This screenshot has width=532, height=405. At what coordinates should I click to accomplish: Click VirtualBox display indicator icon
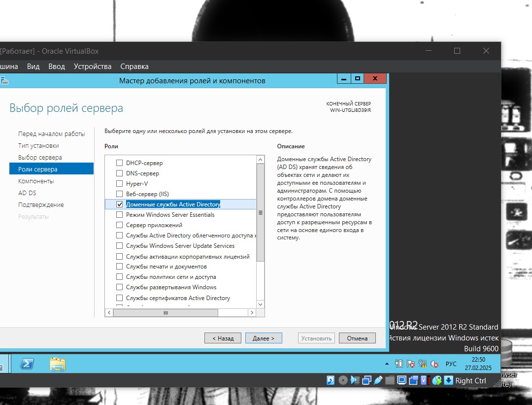pyautogui.click(x=402, y=380)
